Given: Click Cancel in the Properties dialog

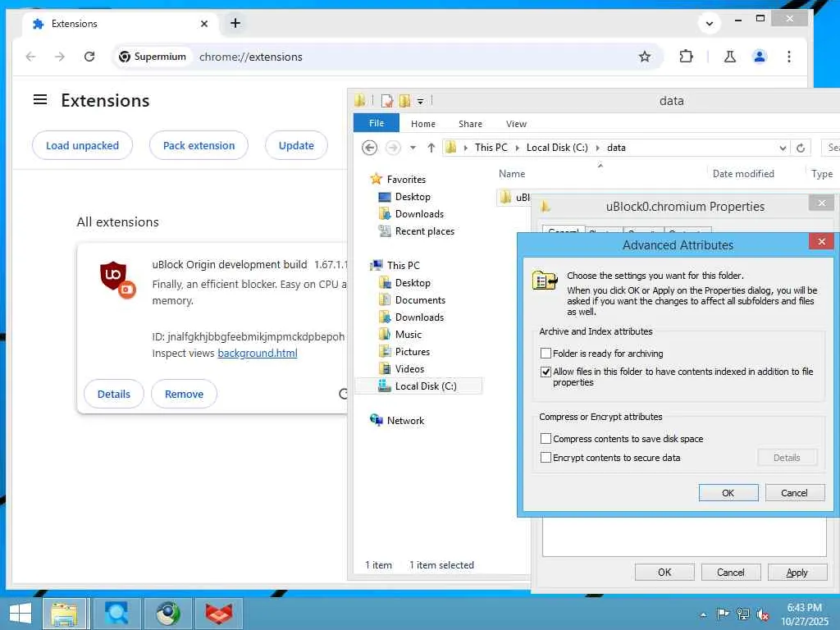Looking at the screenshot, I should tap(730, 572).
